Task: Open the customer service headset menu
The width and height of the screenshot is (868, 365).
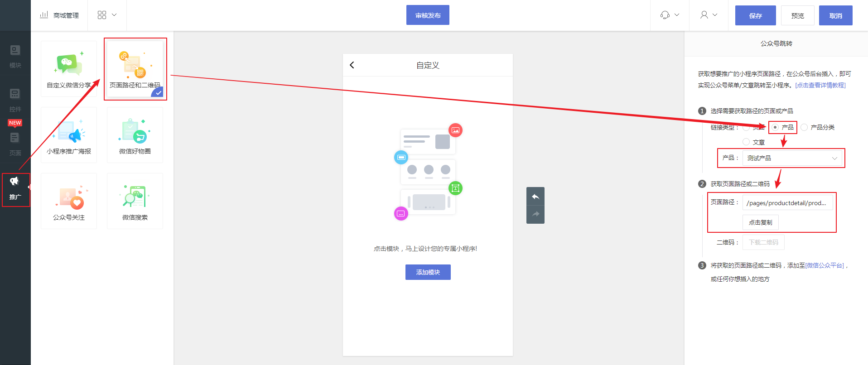Action: pyautogui.click(x=670, y=15)
